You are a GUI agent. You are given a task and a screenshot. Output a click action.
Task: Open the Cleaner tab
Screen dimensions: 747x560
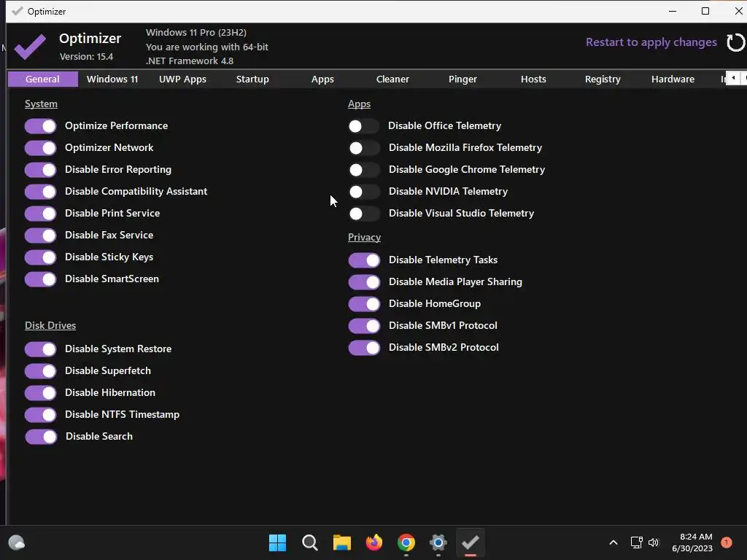[392, 79]
